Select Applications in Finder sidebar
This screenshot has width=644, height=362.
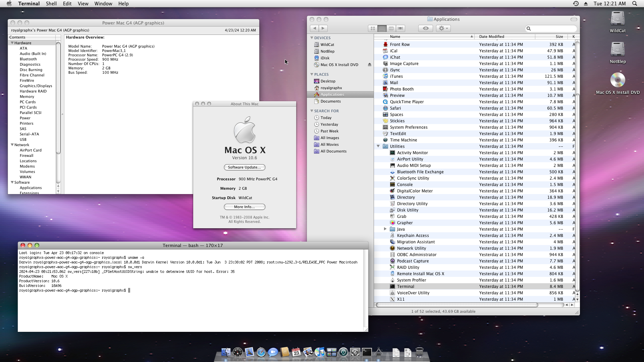coord(340,95)
